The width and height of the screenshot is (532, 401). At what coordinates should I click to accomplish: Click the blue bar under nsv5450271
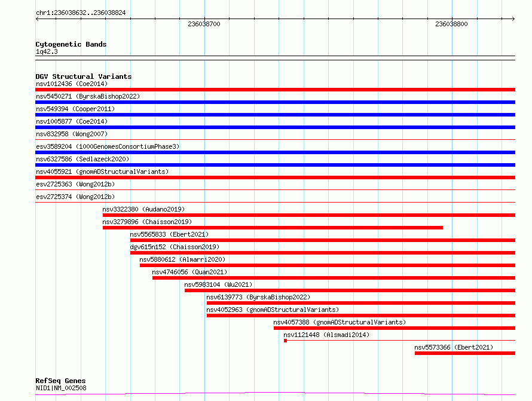pos(275,102)
